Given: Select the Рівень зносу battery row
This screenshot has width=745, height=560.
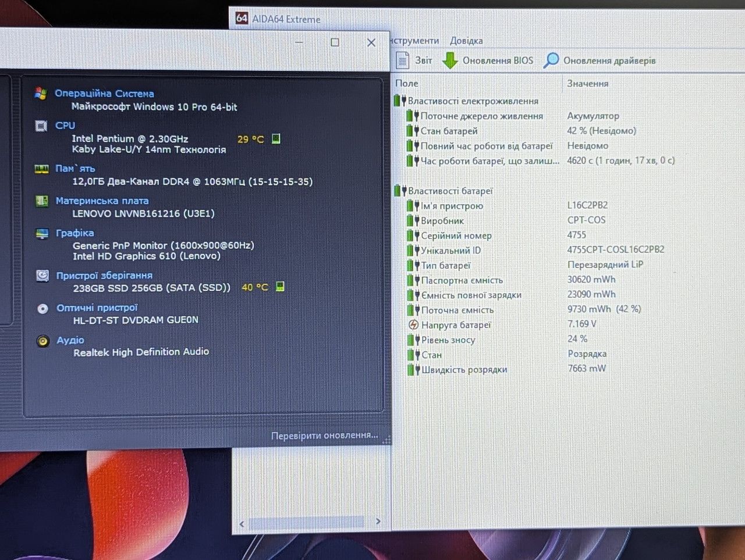Looking at the screenshot, I should [x=448, y=340].
